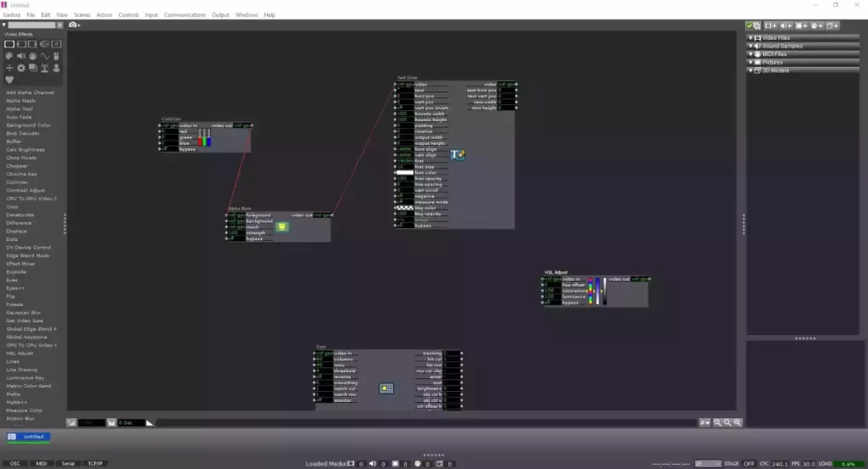Select the math divide category icon

coord(9,68)
